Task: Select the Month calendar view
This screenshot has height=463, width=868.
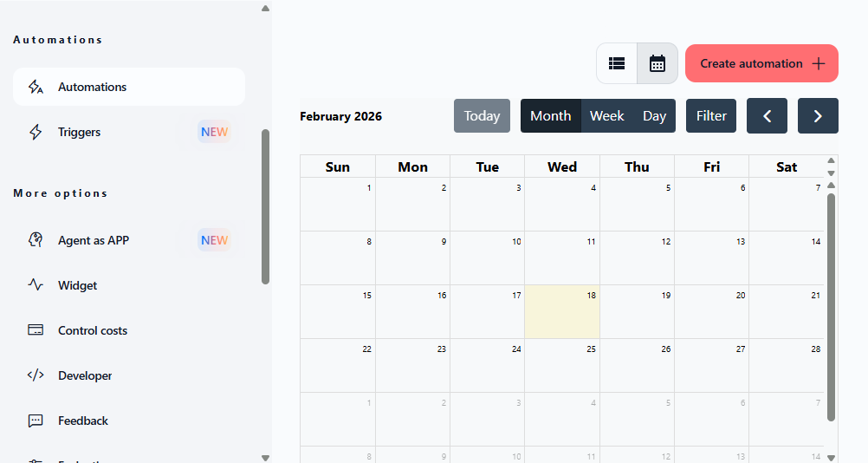Action: tap(550, 116)
